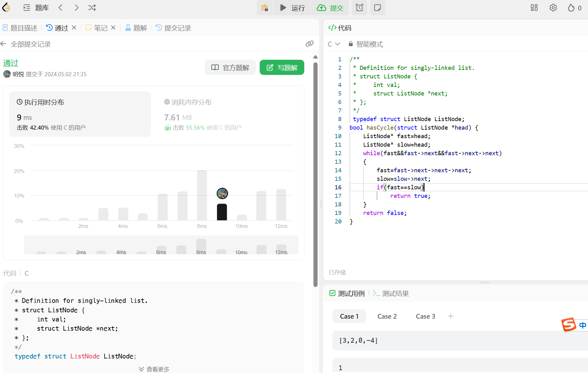Go to previous problem arrow
588x373 pixels.
click(60, 8)
